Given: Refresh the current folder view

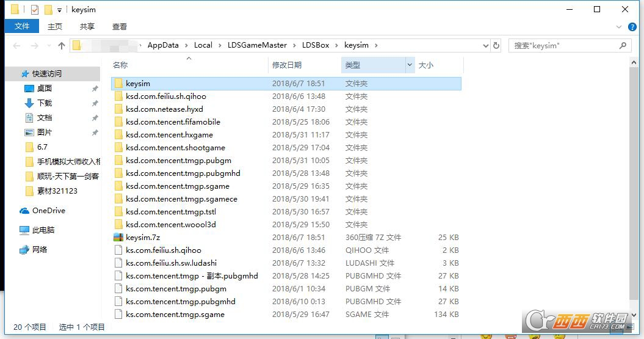Looking at the screenshot, I should pos(496,46).
